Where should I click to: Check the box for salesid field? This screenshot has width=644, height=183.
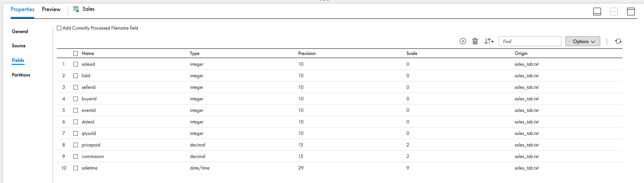pos(76,64)
